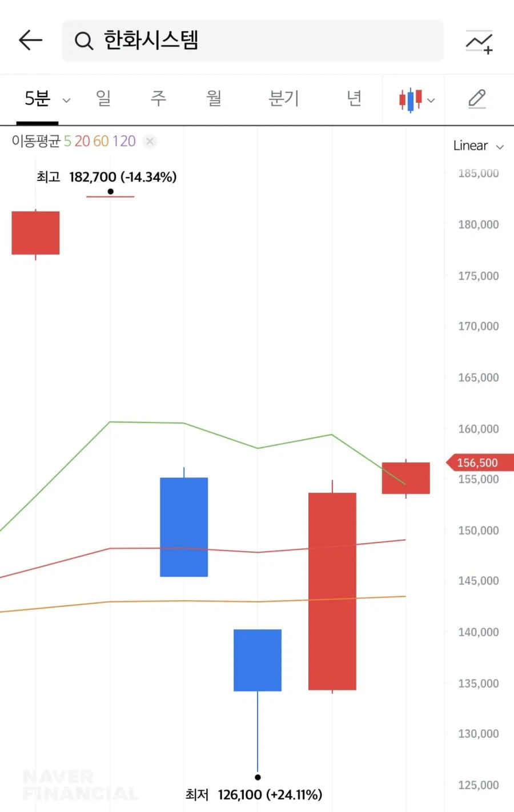Viewport: 514px width, 812px height.
Task: Open the add-indicator chart icon
Action: [x=479, y=42]
